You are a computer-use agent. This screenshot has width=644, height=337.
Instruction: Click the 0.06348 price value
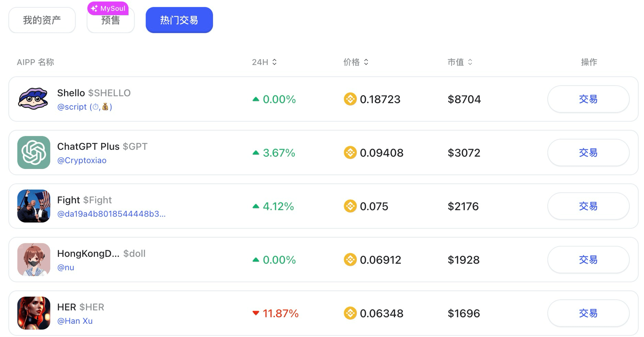coord(382,313)
